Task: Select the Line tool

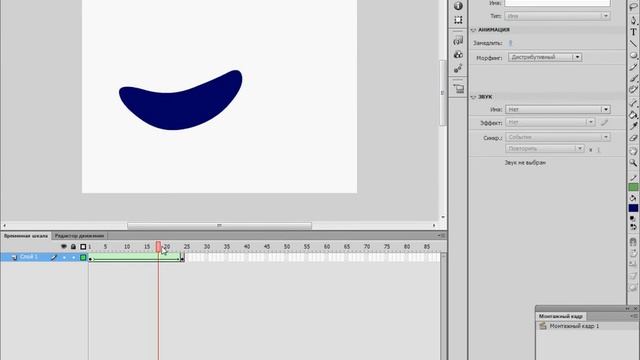Action: 633,43
